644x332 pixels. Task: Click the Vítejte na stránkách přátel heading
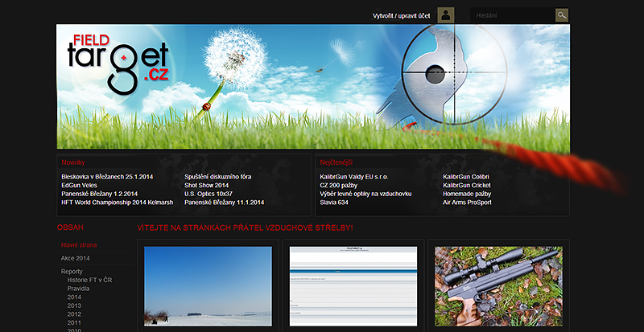click(x=245, y=227)
